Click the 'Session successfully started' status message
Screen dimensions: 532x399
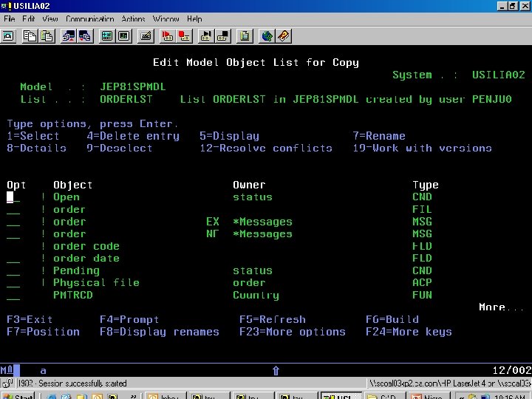coord(83,383)
